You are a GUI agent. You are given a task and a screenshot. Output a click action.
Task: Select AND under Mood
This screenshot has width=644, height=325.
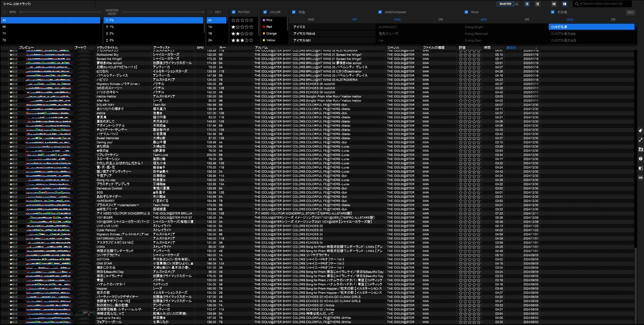click(483, 19)
